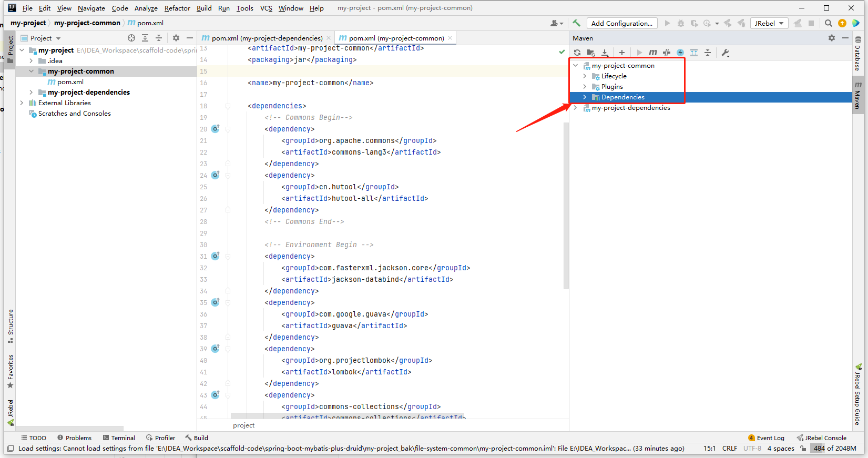868x458 pixels.
Task: Expand Lifecycle node in Maven panel
Action: point(585,76)
